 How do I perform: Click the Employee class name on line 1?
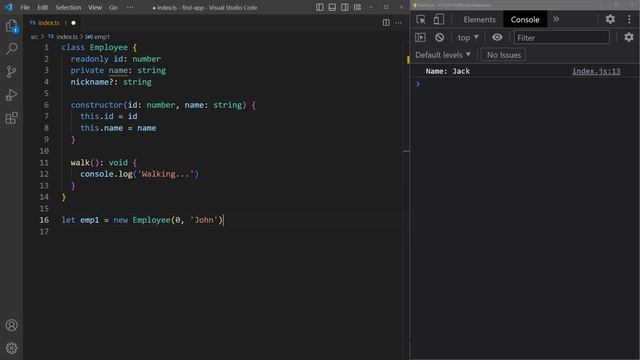pos(109,47)
